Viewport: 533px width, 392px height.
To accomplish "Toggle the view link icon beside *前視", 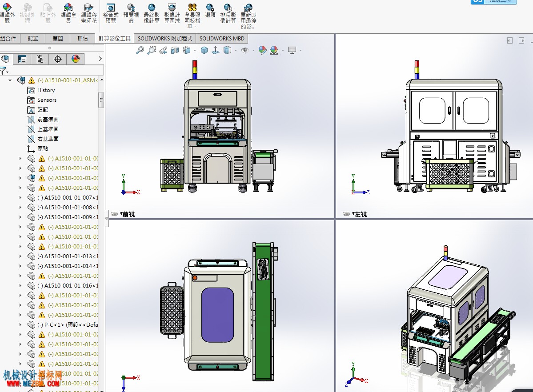I will coord(114,214).
